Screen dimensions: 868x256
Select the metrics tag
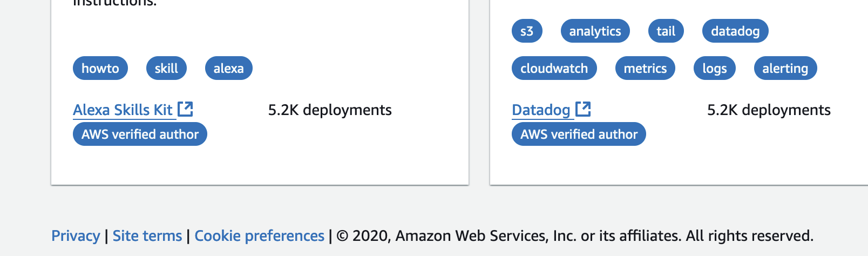tap(646, 68)
